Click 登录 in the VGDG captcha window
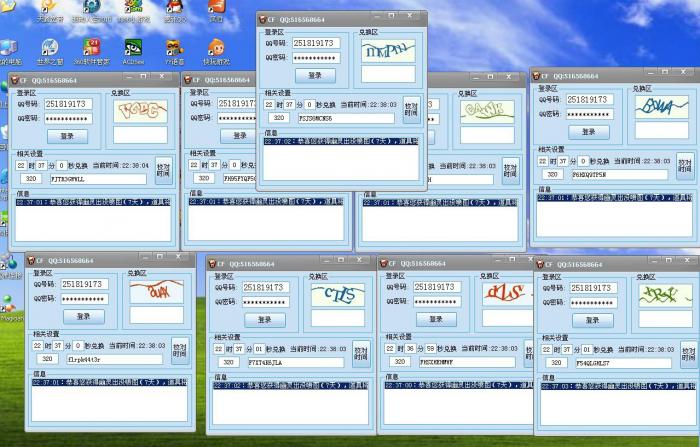The height and width of the screenshot is (447, 700). pyautogui.click(x=67, y=136)
